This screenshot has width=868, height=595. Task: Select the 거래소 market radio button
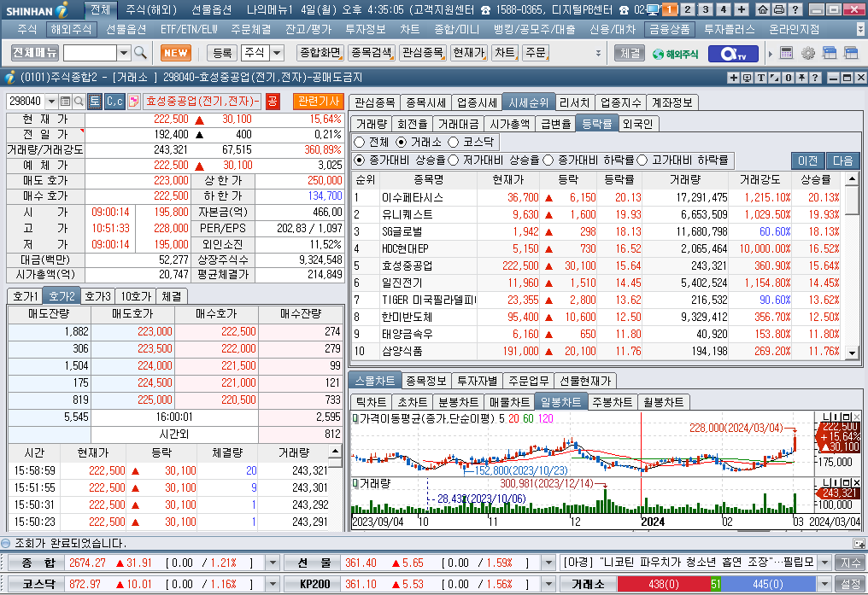402,142
